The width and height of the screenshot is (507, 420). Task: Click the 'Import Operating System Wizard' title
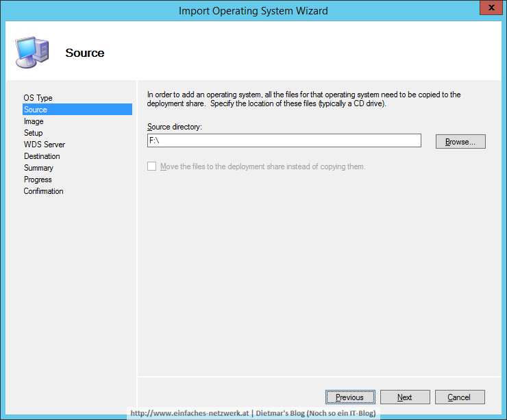point(253,11)
